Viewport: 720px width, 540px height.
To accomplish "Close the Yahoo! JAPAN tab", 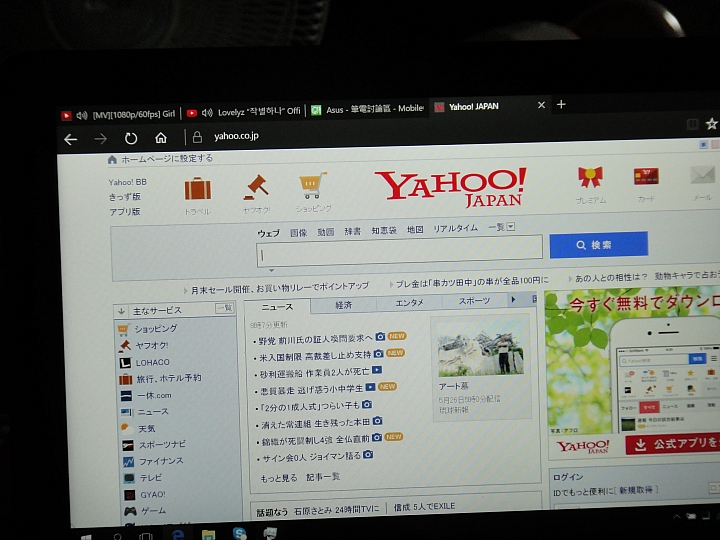I will pyautogui.click(x=541, y=105).
